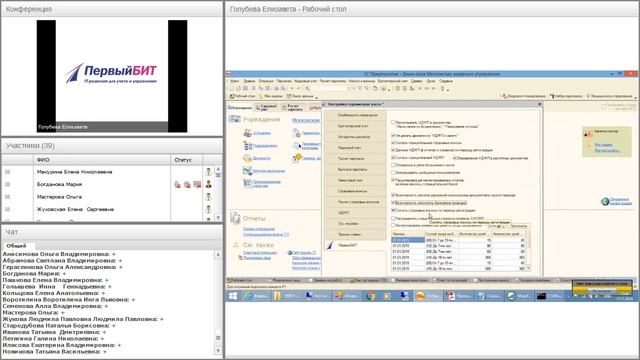The width and height of the screenshot is (640, 360).
Task: Select first row 01.01.2010 in rates table
Action: (x=460, y=240)
